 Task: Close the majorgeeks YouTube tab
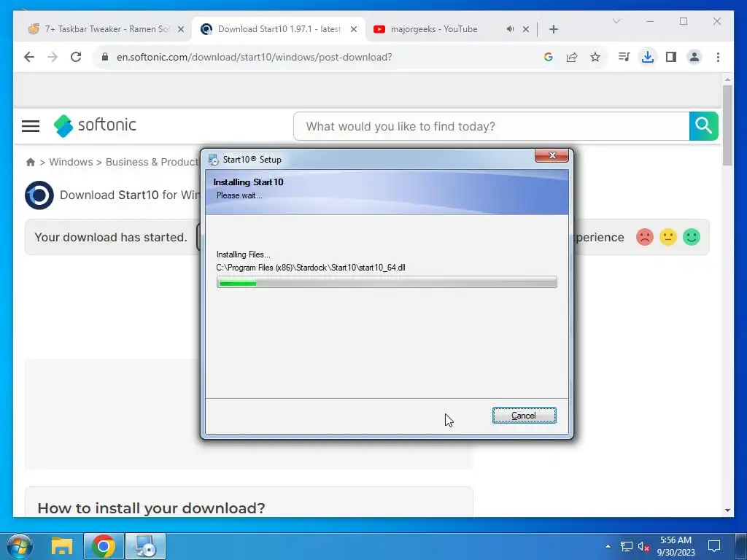coord(526,29)
